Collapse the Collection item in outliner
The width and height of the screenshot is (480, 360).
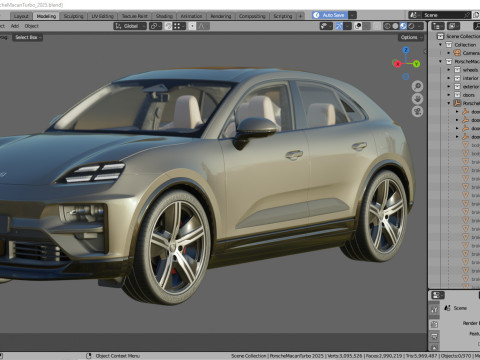pyautogui.click(x=440, y=45)
